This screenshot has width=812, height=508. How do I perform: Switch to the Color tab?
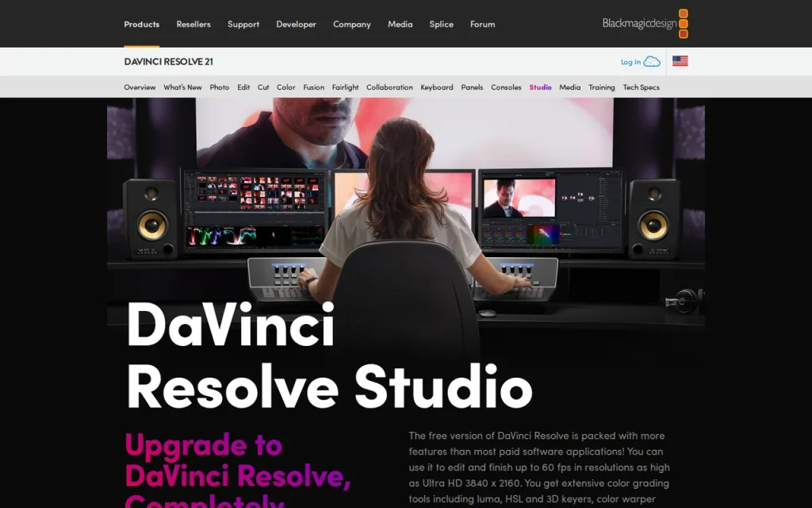click(x=285, y=87)
